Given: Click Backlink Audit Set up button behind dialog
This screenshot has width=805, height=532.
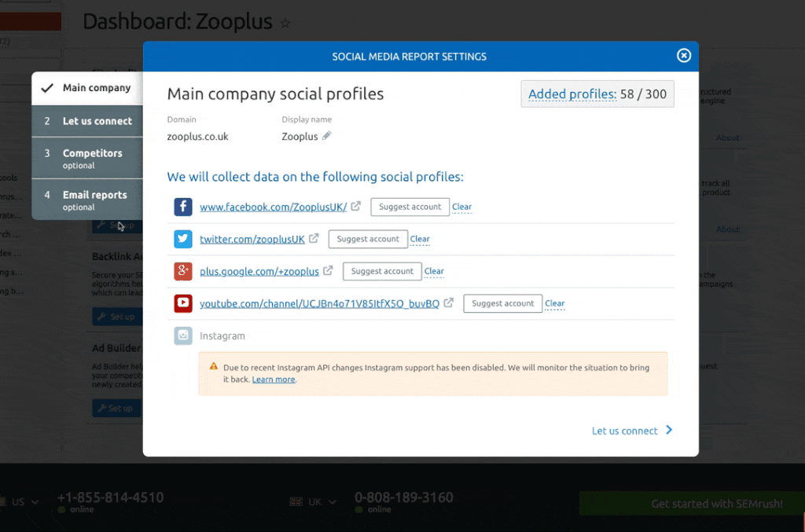Looking at the screenshot, I should pos(116,317).
